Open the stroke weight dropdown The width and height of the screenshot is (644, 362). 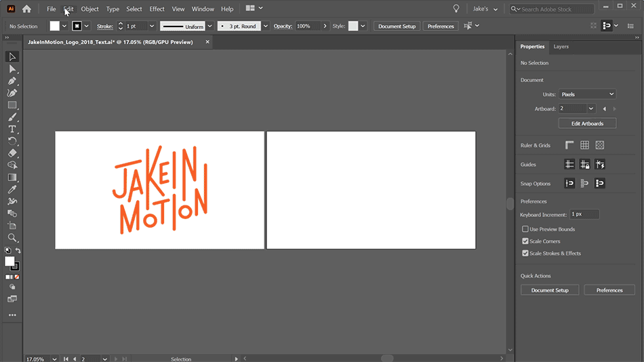coord(152,26)
